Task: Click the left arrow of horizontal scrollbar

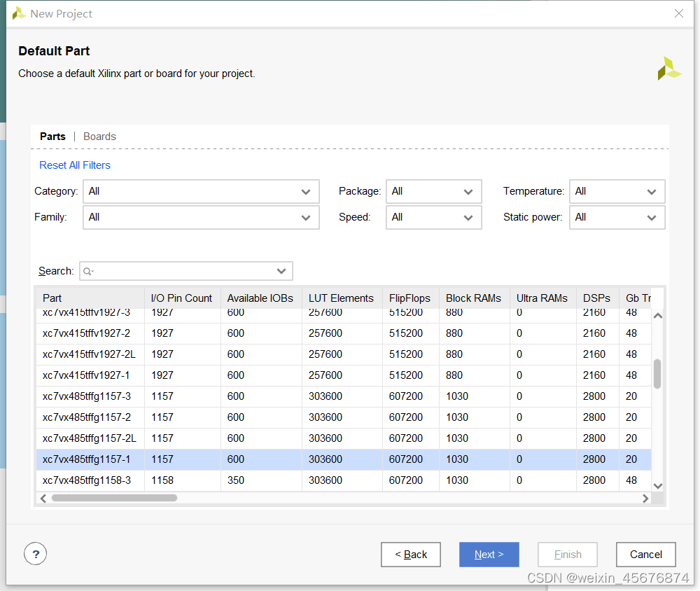Action: (43, 498)
